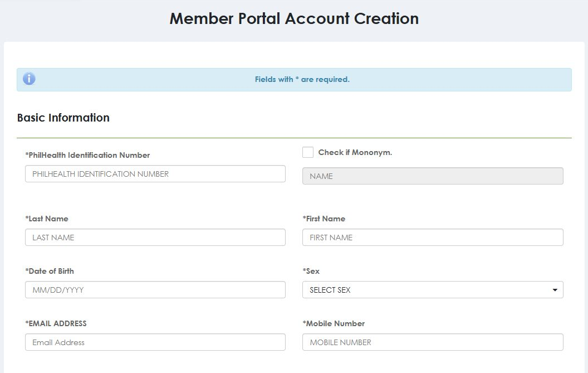Focus the Email Address input box
Image resolution: width=588 pixels, height=373 pixels.
pos(155,342)
